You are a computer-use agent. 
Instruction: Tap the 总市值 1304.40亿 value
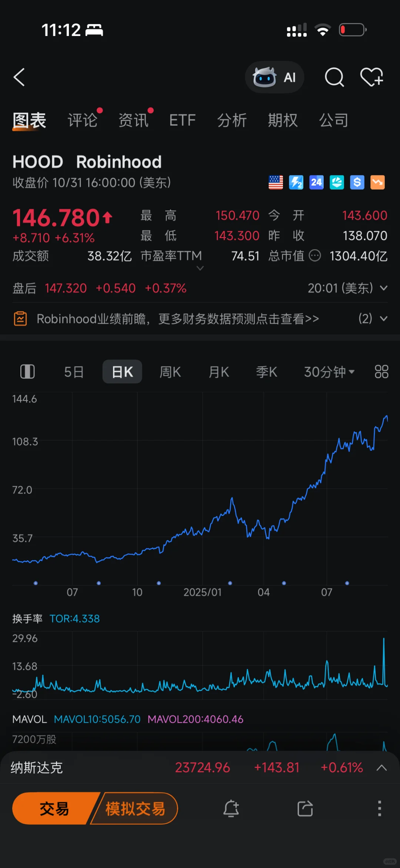[x=359, y=256]
